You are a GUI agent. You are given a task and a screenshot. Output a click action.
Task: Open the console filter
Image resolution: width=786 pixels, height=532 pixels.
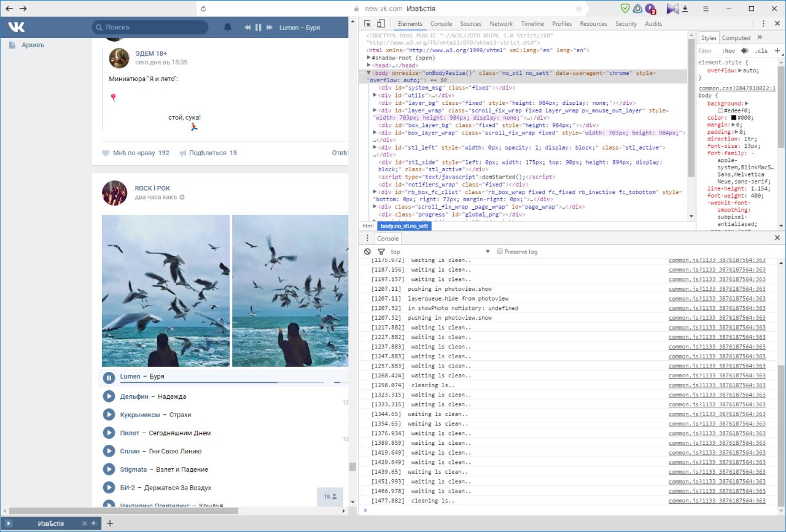pyautogui.click(x=381, y=252)
